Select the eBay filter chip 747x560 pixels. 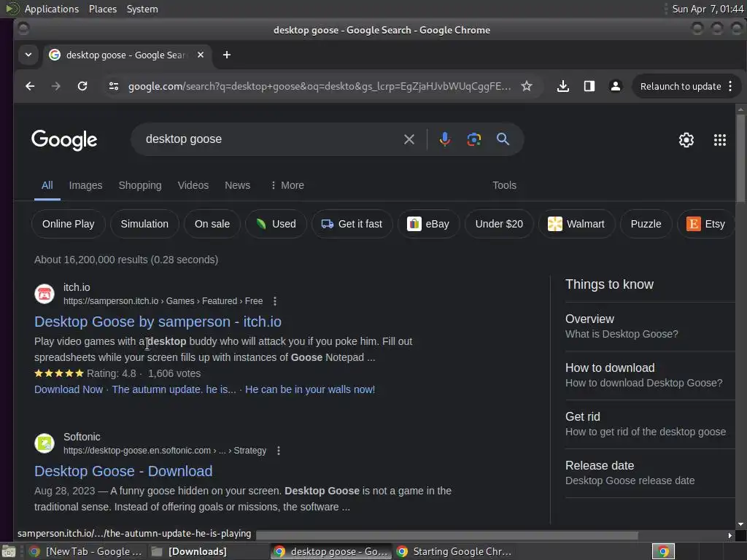428,224
